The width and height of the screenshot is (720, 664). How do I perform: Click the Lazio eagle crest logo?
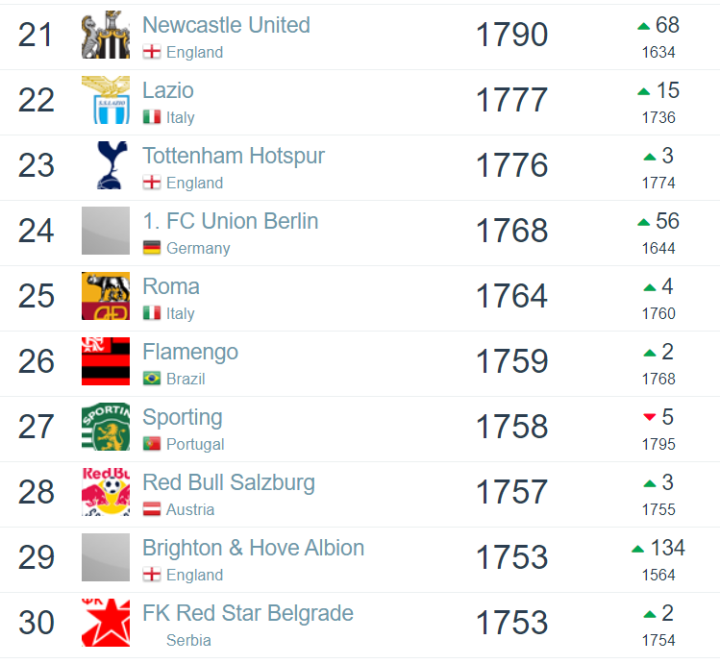click(105, 100)
